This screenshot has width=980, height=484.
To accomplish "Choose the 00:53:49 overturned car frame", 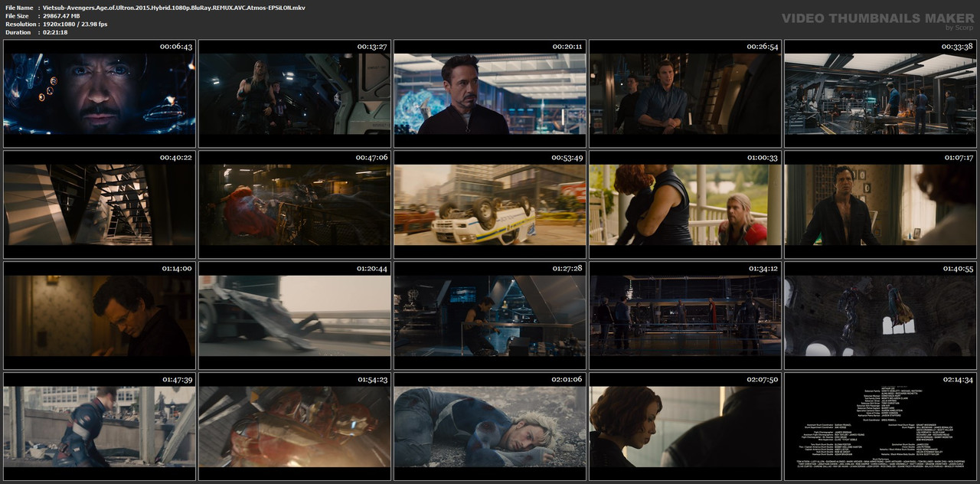I will point(490,204).
